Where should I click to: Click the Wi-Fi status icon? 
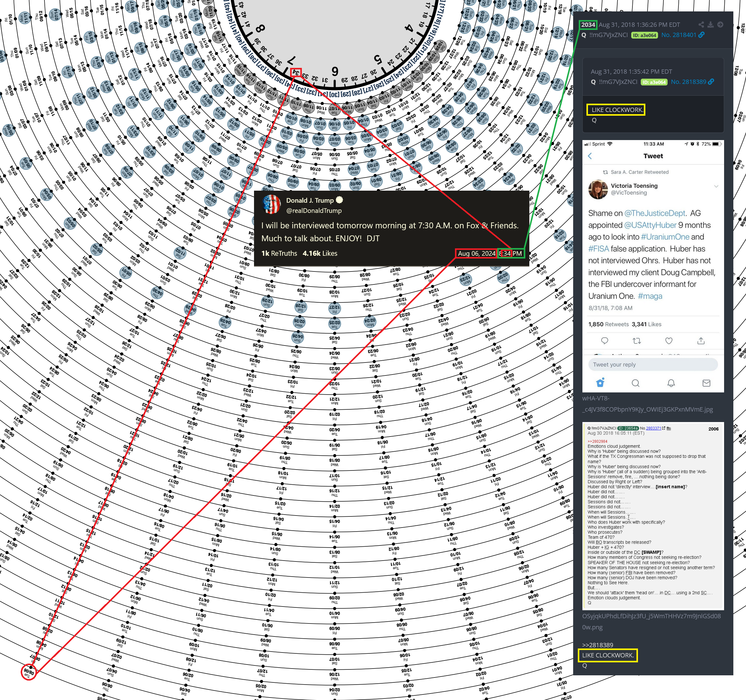[610, 144]
